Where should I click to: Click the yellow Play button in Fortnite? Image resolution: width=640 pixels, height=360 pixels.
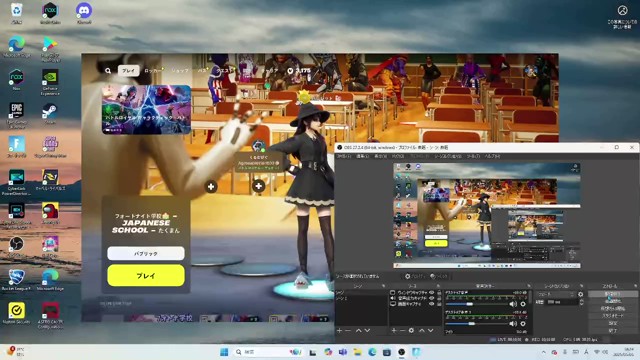coord(146,276)
